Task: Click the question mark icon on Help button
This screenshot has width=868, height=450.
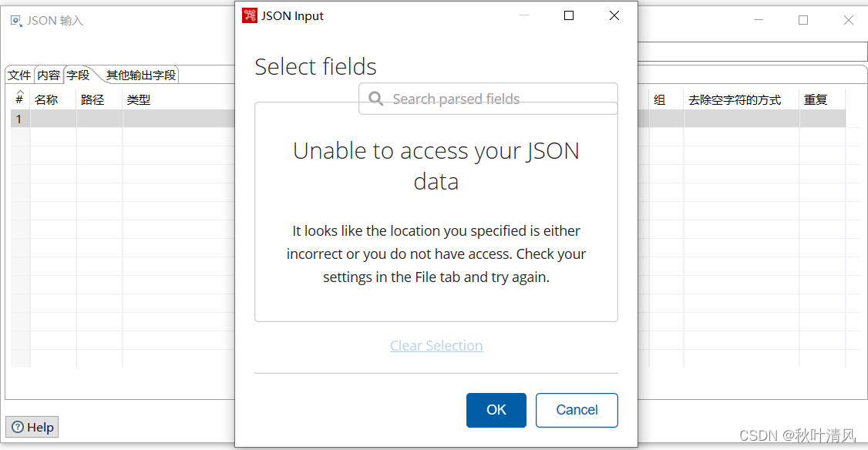Action: tap(19, 426)
